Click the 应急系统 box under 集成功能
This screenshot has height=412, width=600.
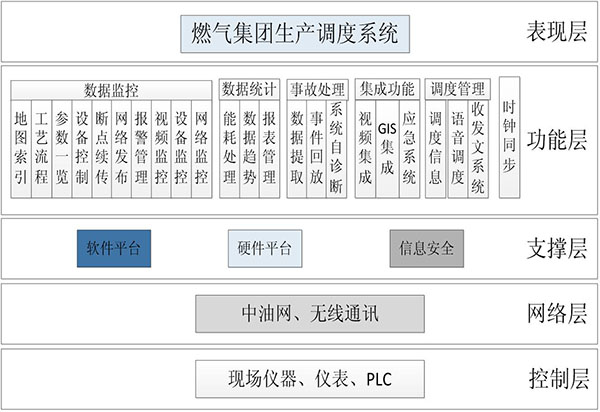pos(409,149)
